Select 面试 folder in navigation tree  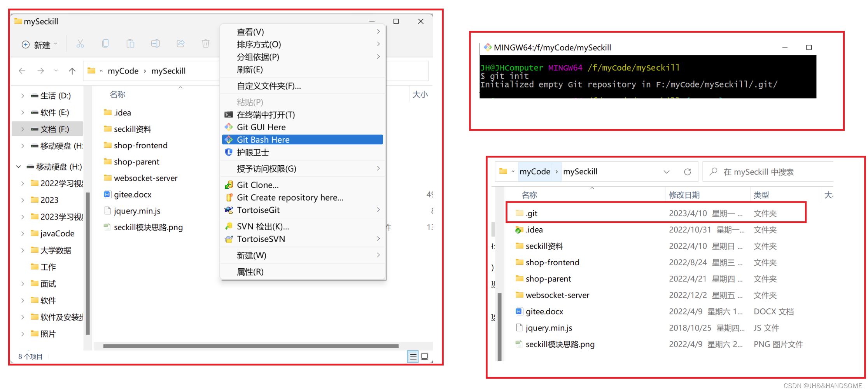(x=44, y=283)
